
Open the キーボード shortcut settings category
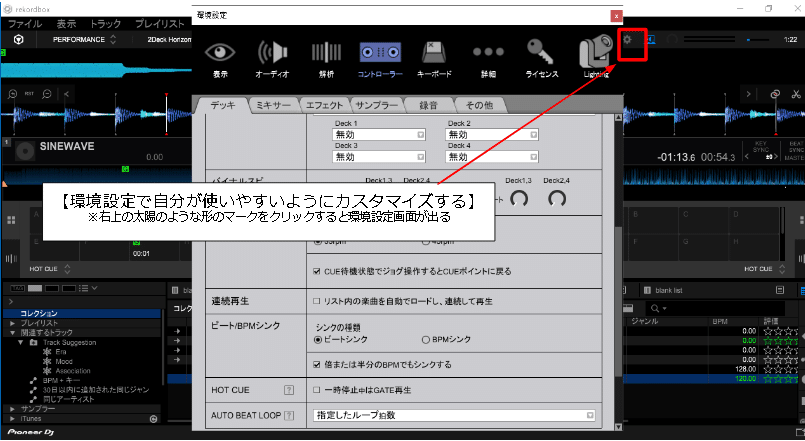[x=434, y=59]
